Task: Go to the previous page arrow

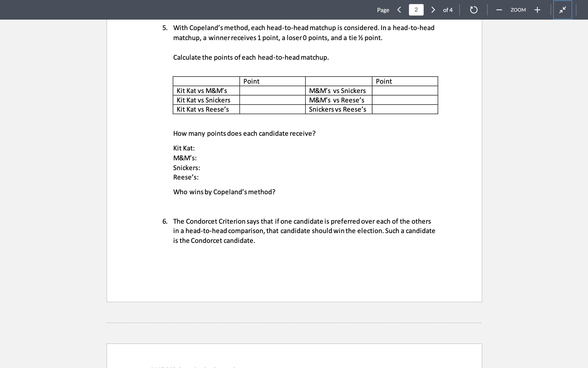Action: [x=399, y=10]
